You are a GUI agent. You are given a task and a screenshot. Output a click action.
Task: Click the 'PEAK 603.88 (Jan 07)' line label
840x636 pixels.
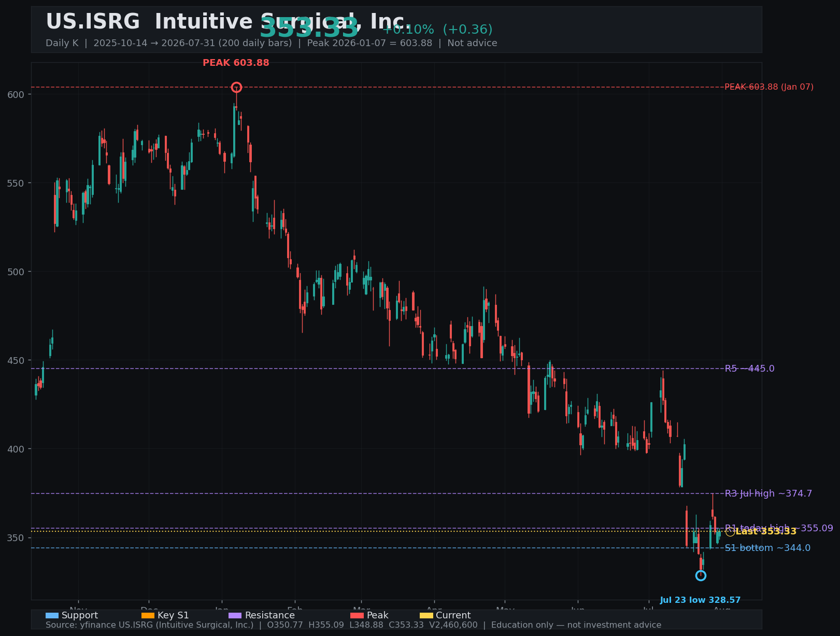[769, 87]
